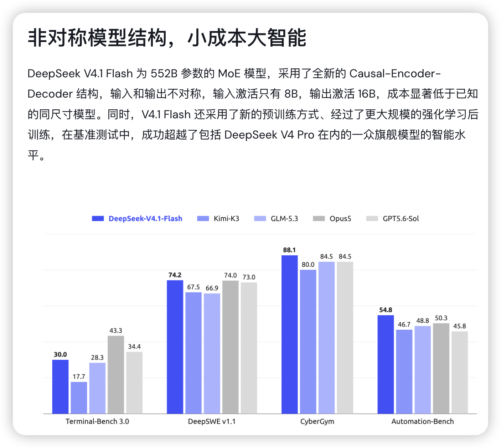Click the DeepSeek bar in Automation-Bench
501x448 pixels.
pyautogui.click(x=386, y=364)
